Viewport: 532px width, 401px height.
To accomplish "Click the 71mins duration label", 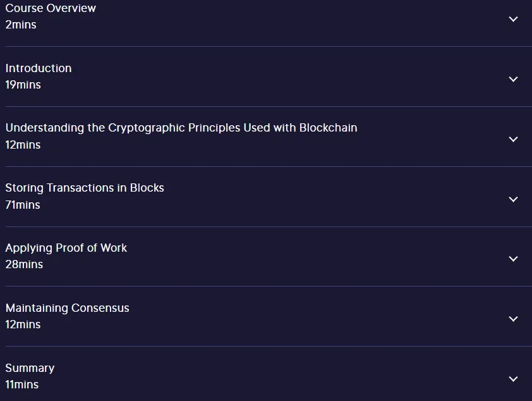I will pos(23,205).
